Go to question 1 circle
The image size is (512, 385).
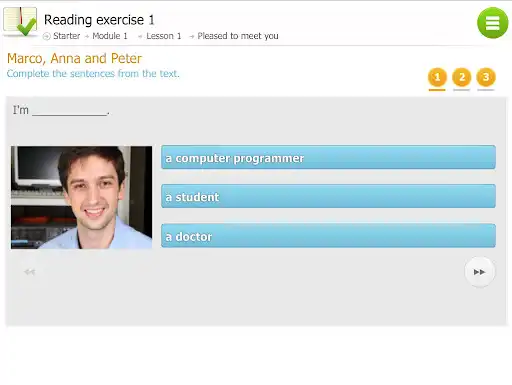pyautogui.click(x=437, y=77)
